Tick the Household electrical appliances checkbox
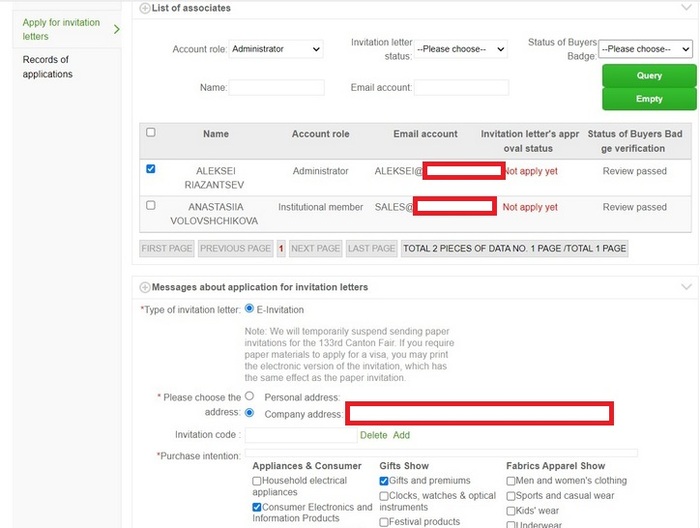This screenshot has height=528, width=700. pyautogui.click(x=257, y=481)
